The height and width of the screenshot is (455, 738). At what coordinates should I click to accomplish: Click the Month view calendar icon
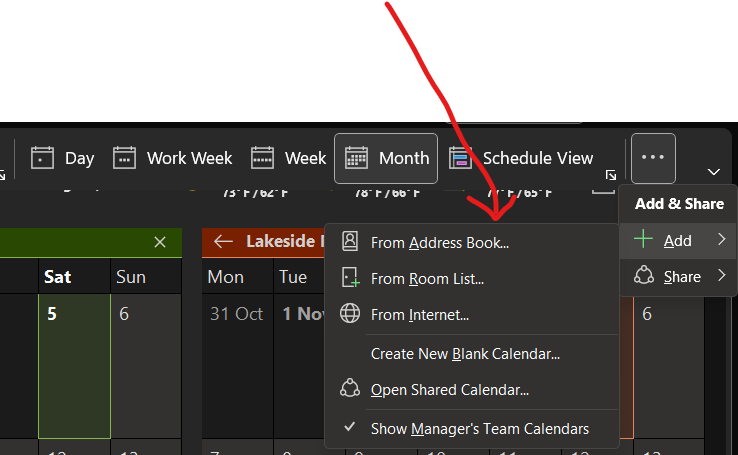point(356,158)
